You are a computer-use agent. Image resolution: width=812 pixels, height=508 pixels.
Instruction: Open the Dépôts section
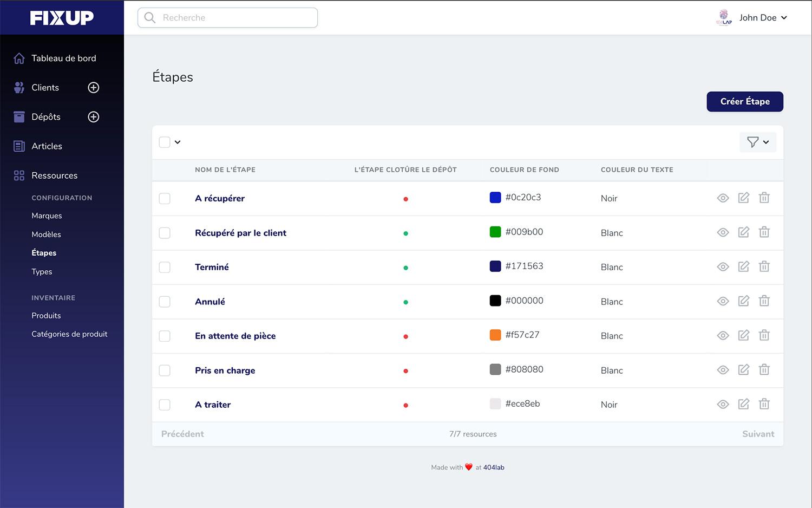click(46, 117)
